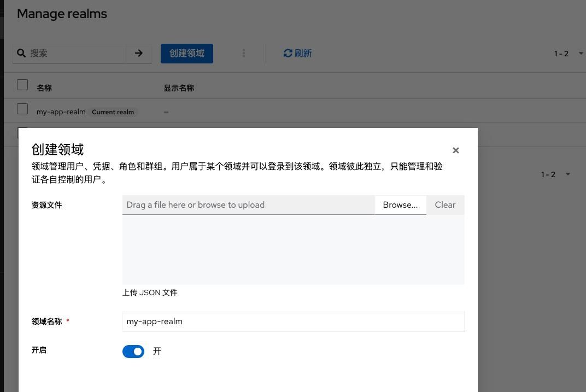Click the 创建领域 button
The width and height of the screenshot is (586, 392).
(x=186, y=53)
